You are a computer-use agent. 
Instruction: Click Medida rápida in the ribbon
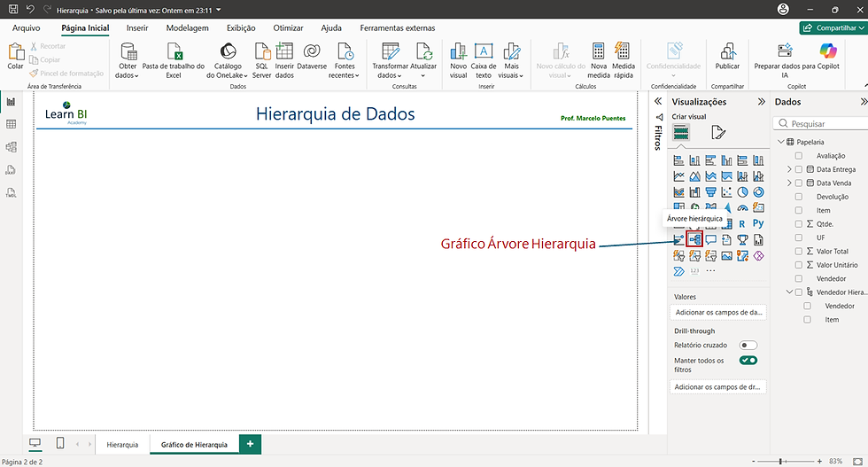tap(624, 60)
